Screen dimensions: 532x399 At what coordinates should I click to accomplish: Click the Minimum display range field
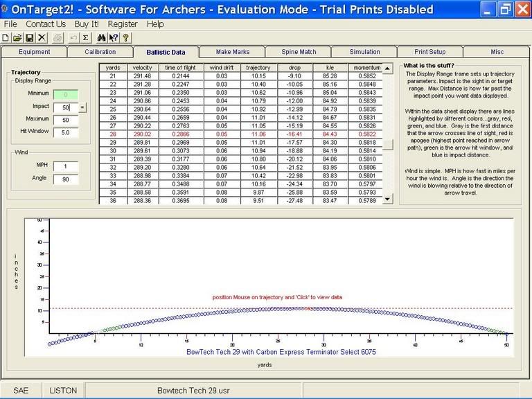pos(66,95)
